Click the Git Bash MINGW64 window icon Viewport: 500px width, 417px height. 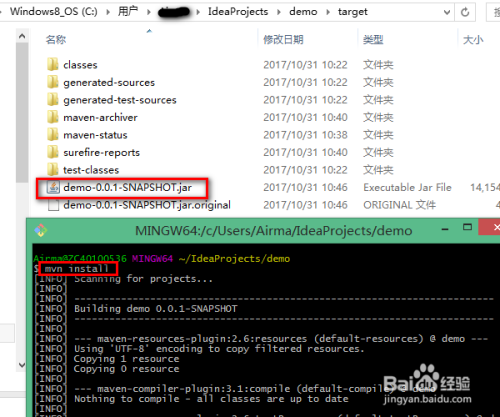(41, 230)
